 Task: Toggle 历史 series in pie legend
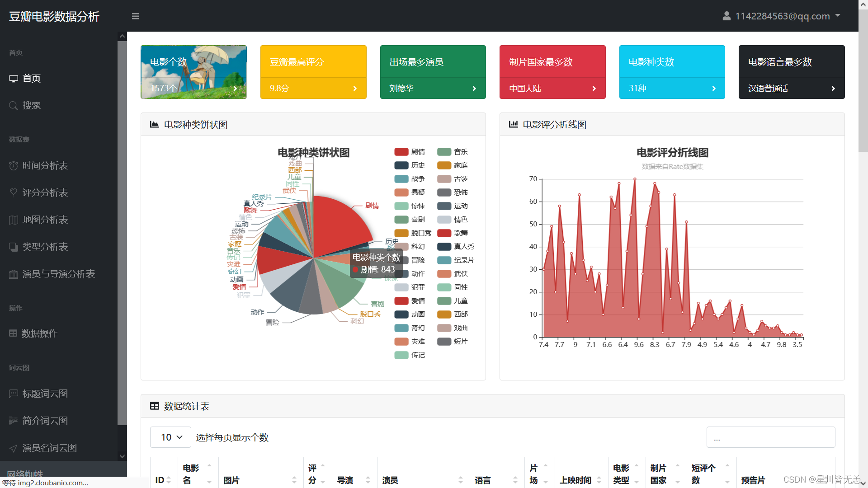(410, 165)
